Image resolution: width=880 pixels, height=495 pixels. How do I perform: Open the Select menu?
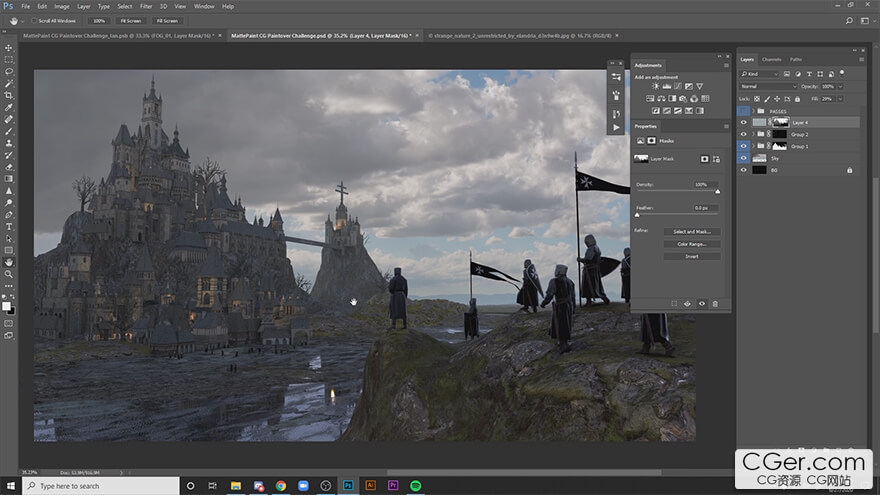pos(125,6)
